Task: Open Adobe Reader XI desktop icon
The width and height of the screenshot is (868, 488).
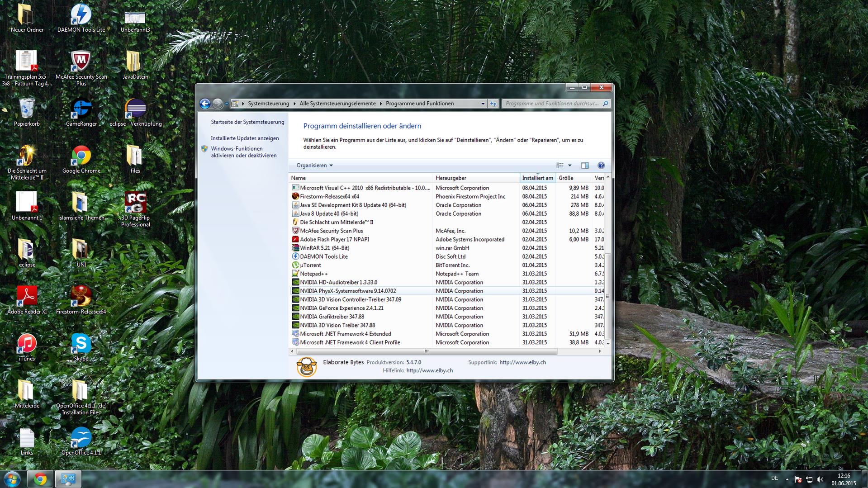Action: (27, 300)
